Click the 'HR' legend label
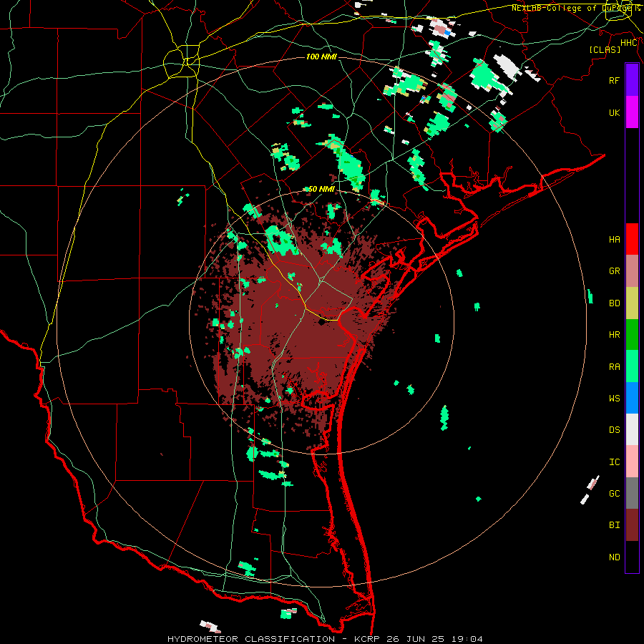The image size is (644, 644). pyautogui.click(x=615, y=334)
